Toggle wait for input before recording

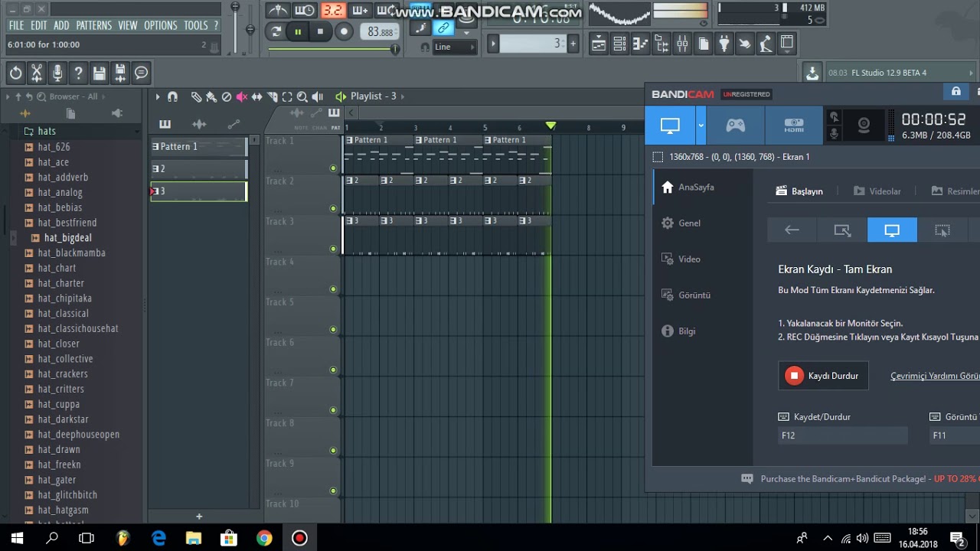(x=305, y=11)
